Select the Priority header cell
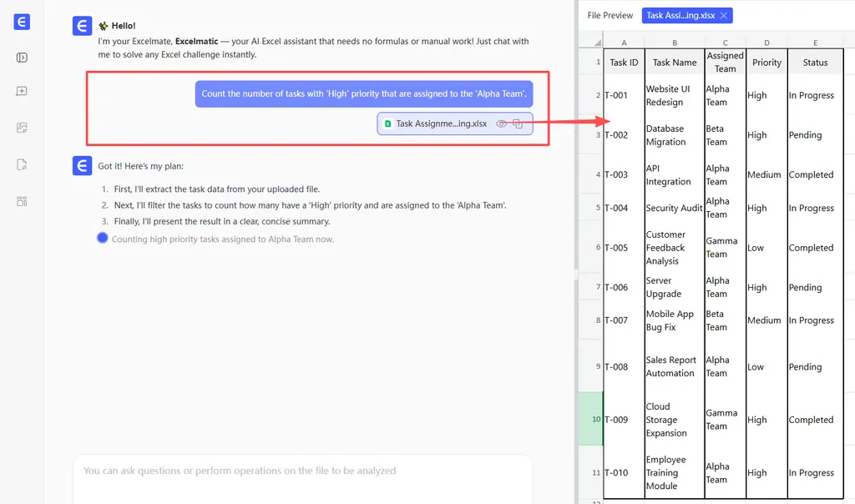 [x=766, y=62]
